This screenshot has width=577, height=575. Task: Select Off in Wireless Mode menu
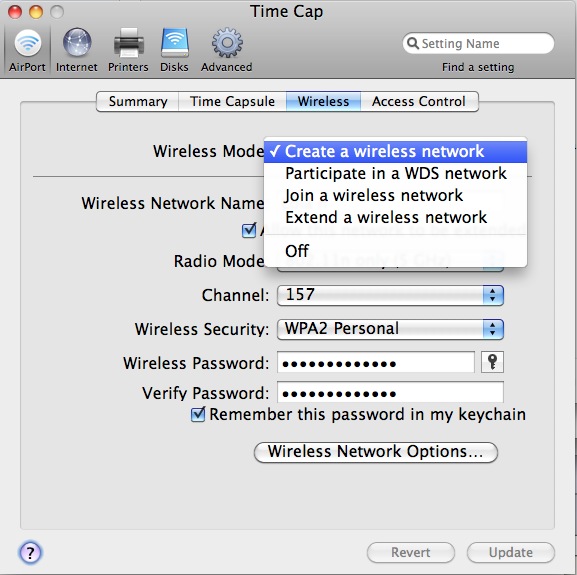[x=395, y=251]
